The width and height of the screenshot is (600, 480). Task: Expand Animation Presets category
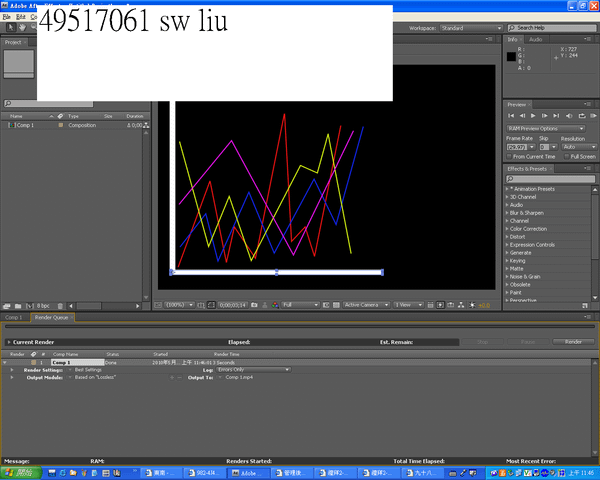click(x=507, y=189)
